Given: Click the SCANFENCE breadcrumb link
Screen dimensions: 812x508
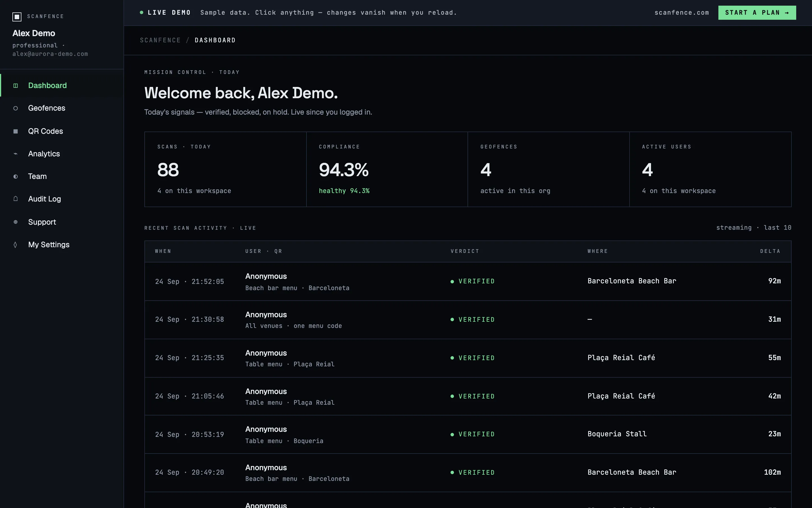Looking at the screenshot, I should [x=160, y=40].
